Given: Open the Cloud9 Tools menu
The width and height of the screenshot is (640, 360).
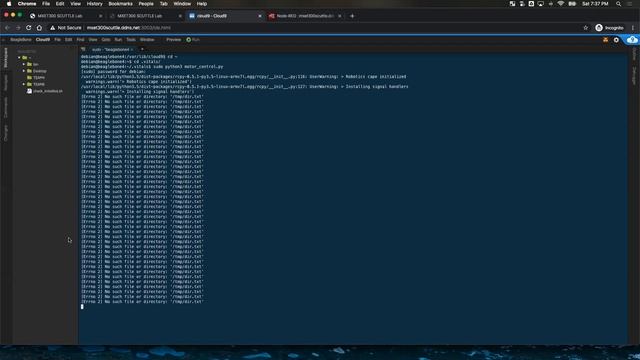Looking at the screenshot, I should click(131, 40).
